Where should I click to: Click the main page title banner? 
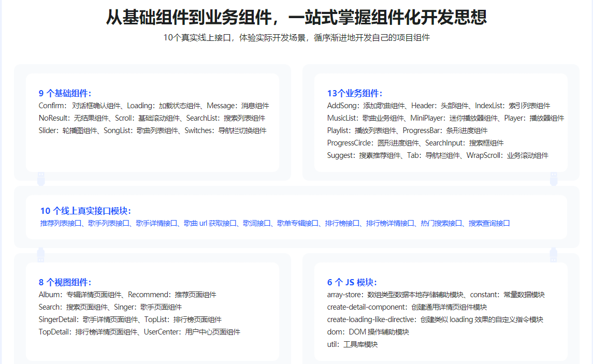[296, 17]
